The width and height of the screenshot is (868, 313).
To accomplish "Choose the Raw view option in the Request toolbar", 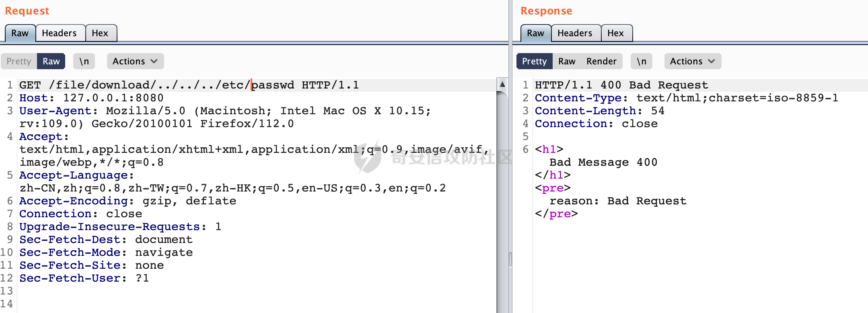I will click(x=51, y=61).
